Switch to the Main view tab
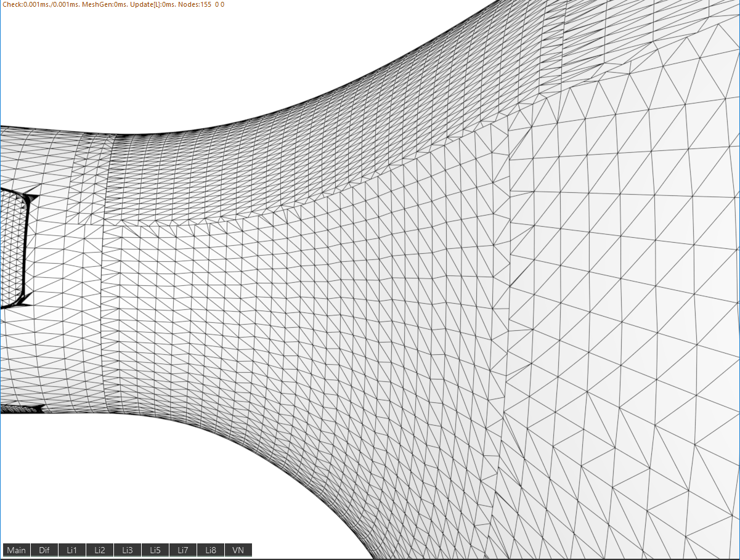 pyautogui.click(x=17, y=550)
